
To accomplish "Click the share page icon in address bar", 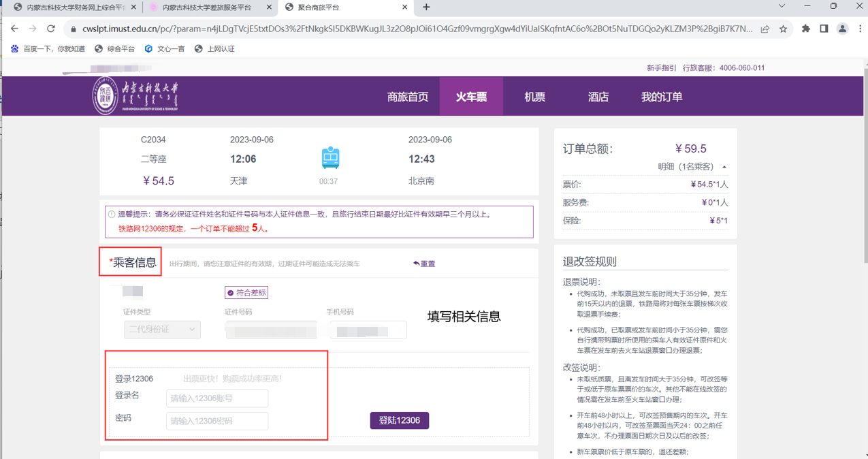I will [765, 29].
